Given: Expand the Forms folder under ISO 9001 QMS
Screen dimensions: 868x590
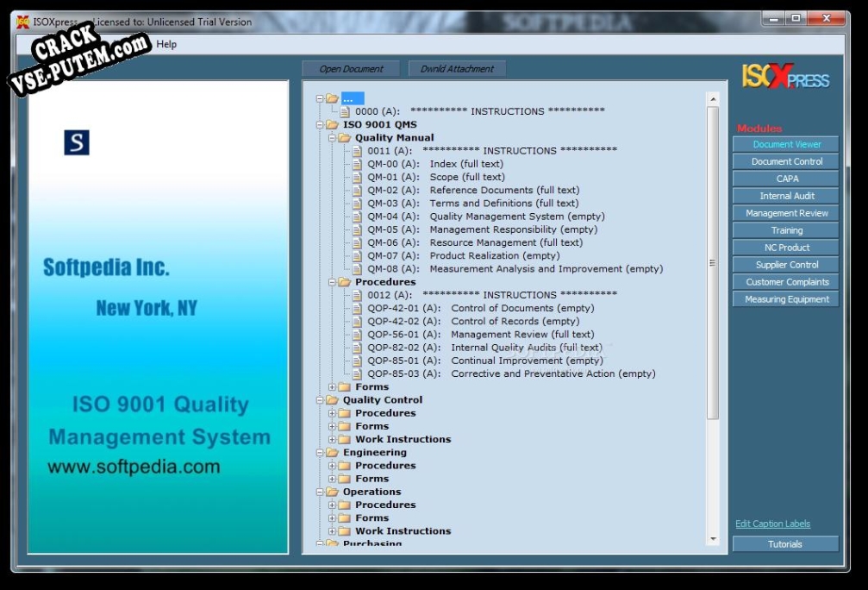Looking at the screenshot, I should click(x=332, y=386).
